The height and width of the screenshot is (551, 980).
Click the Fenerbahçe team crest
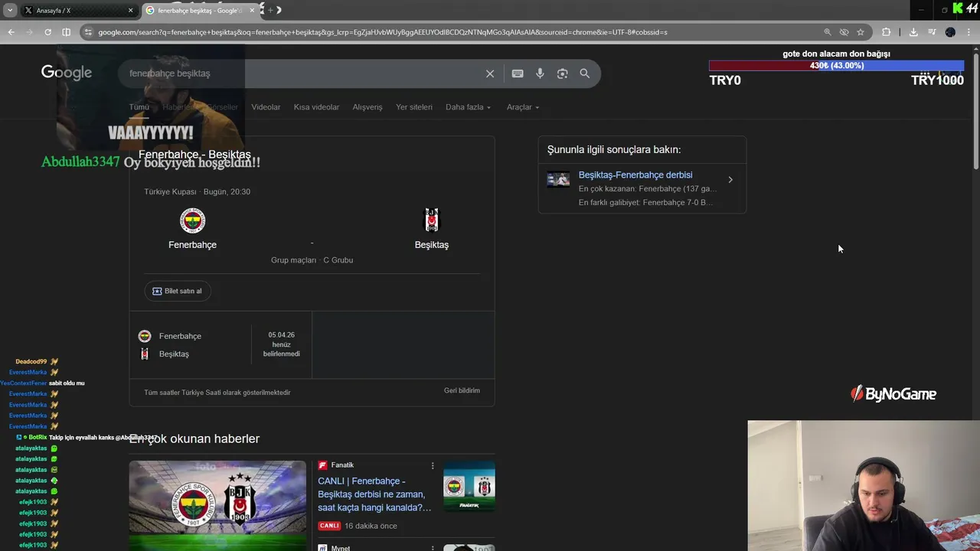(x=192, y=220)
